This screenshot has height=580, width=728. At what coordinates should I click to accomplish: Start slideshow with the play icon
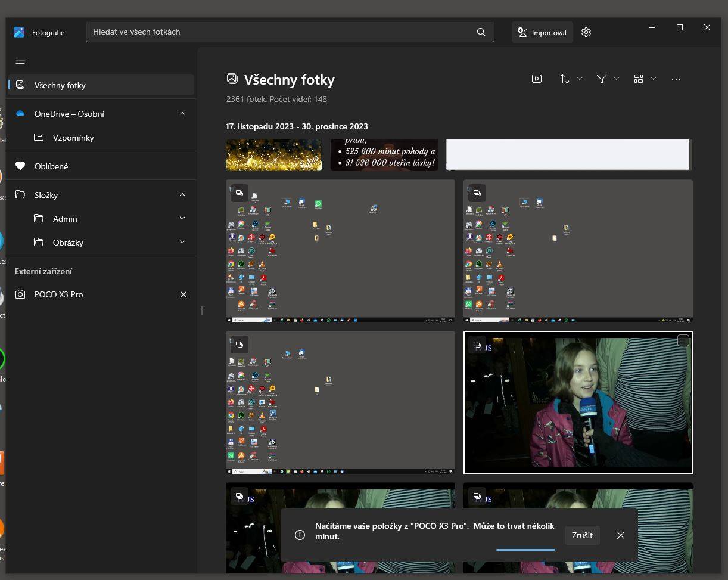tap(537, 79)
